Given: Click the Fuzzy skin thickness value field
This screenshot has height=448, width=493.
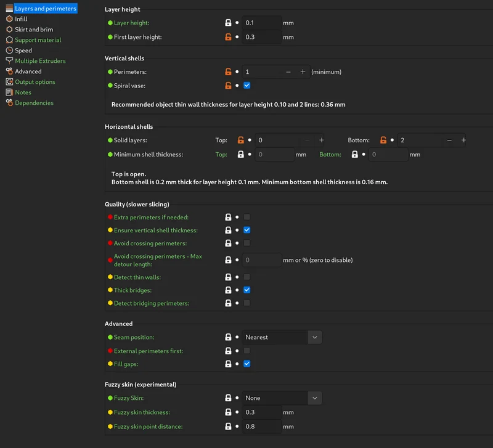Looking at the screenshot, I should (261, 412).
